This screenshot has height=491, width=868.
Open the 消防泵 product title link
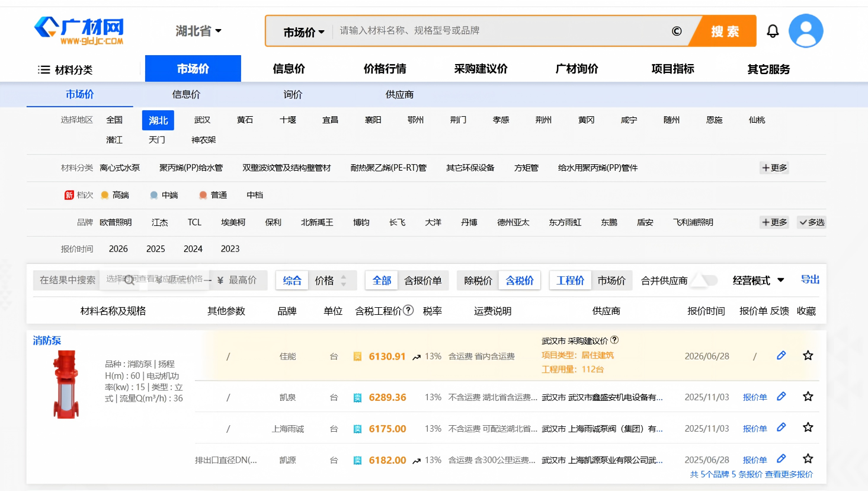(47, 340)
